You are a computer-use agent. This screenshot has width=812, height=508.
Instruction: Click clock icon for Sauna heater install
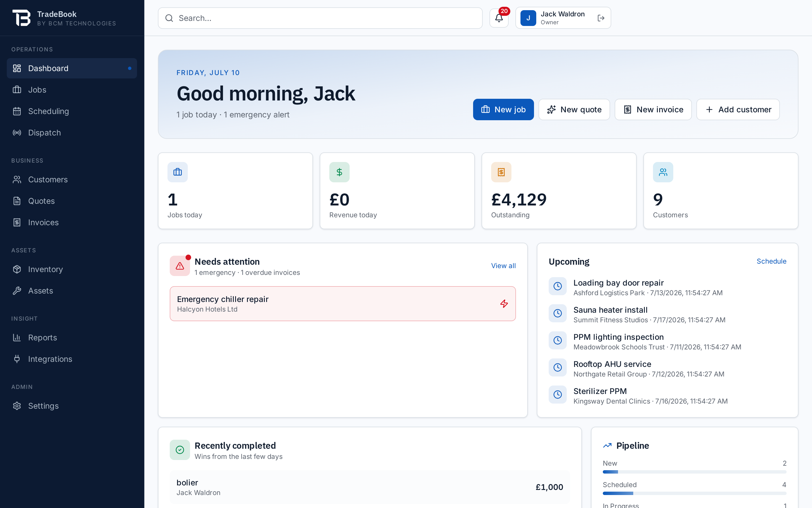pyautogui.click(x=557, y=313)
